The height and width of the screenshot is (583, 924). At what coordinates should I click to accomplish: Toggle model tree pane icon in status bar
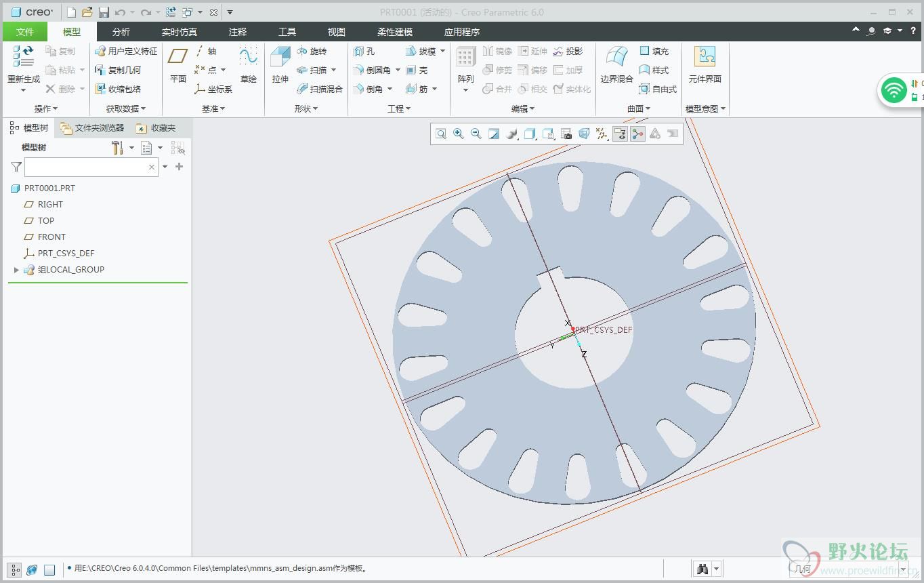pos(14,569)
